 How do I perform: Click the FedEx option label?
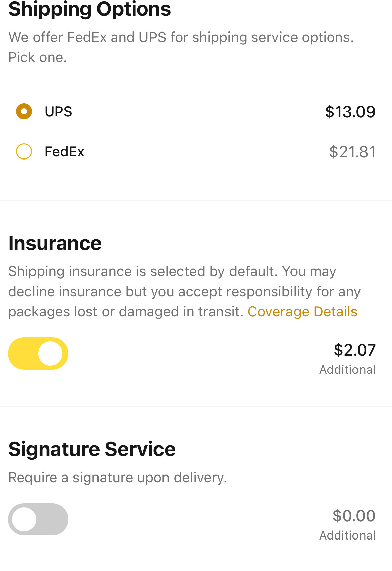pos(64,152)
